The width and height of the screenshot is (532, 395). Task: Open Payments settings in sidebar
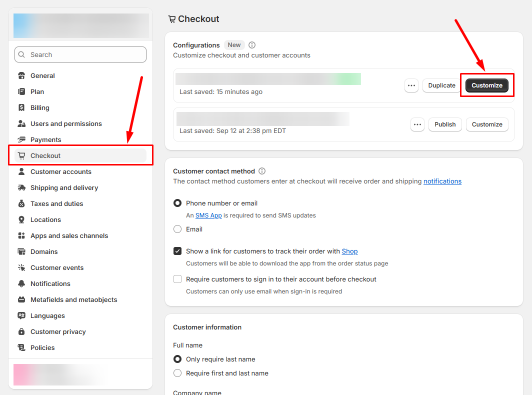[x=45, y=140]
